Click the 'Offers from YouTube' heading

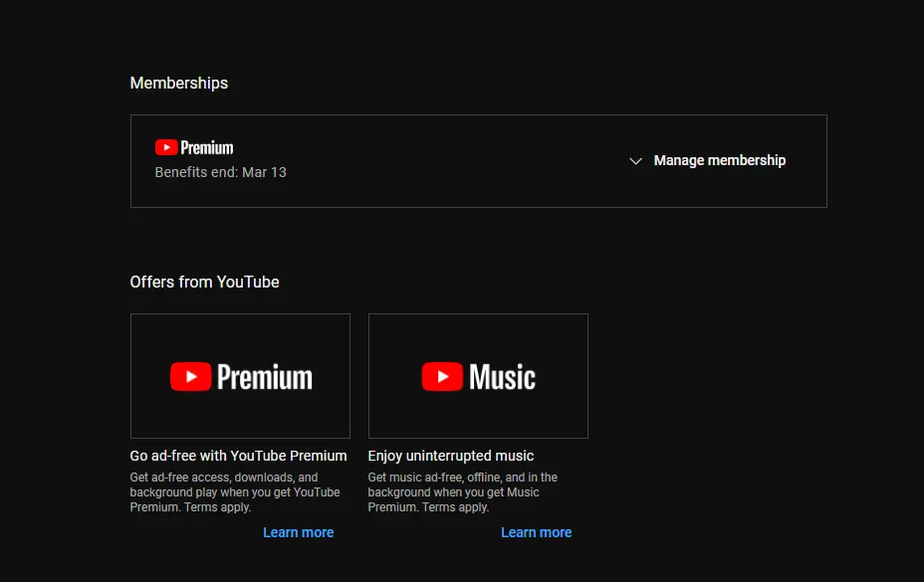(204, 283)
